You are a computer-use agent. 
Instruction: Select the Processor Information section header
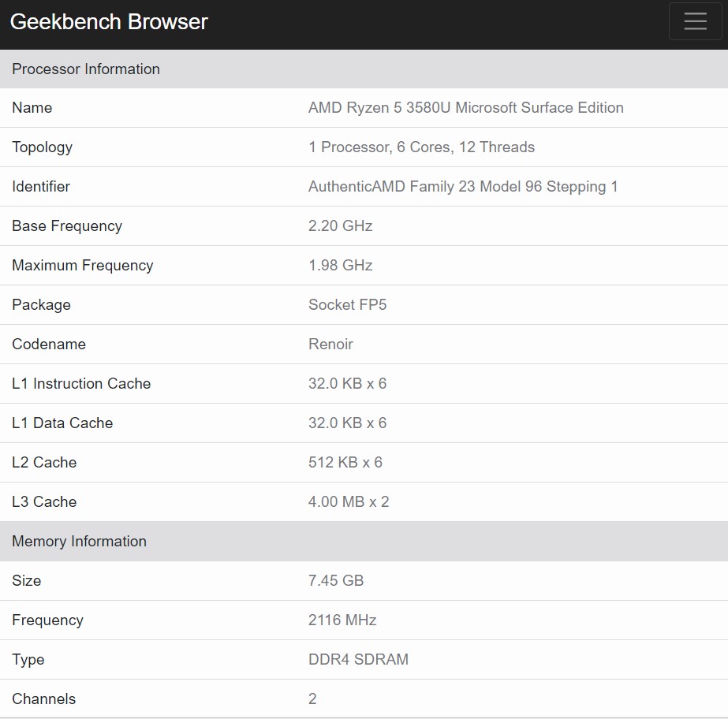tap(364, 69)
